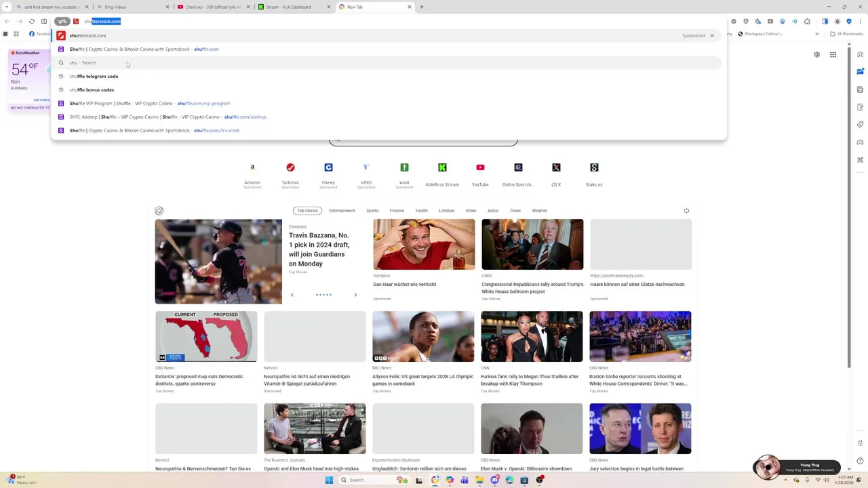Open the sidebar notes pencil icon
This screenshot has height=488, width=868.
pos(860,107)
